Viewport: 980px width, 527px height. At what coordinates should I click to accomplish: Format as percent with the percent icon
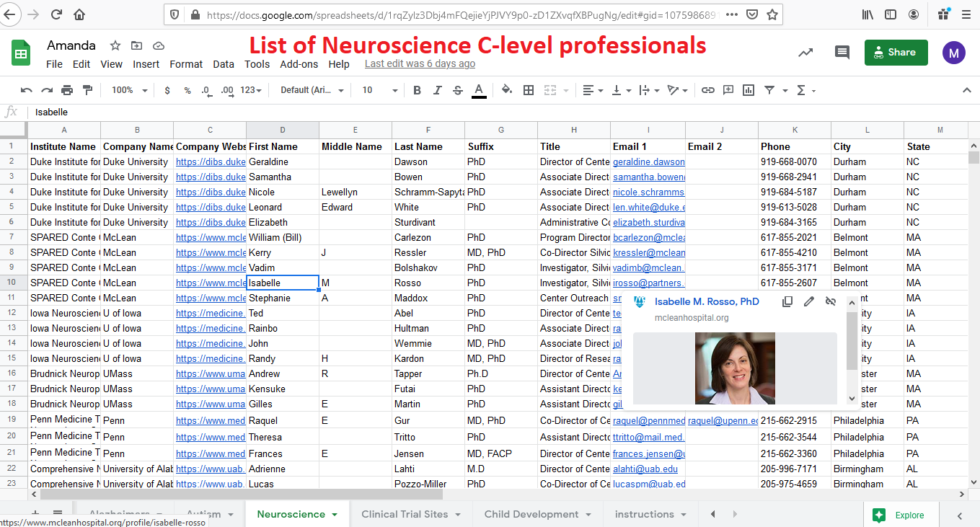187,90
